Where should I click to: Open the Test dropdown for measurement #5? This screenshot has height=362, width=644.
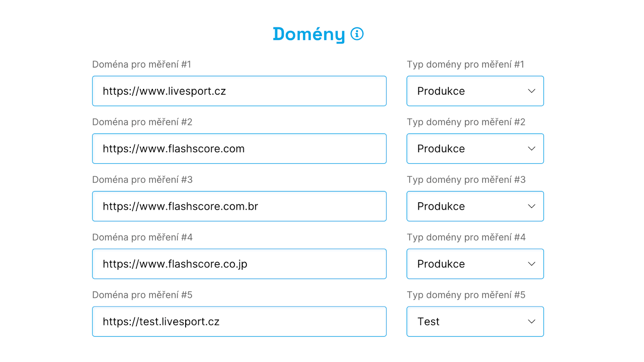(475, 321)
